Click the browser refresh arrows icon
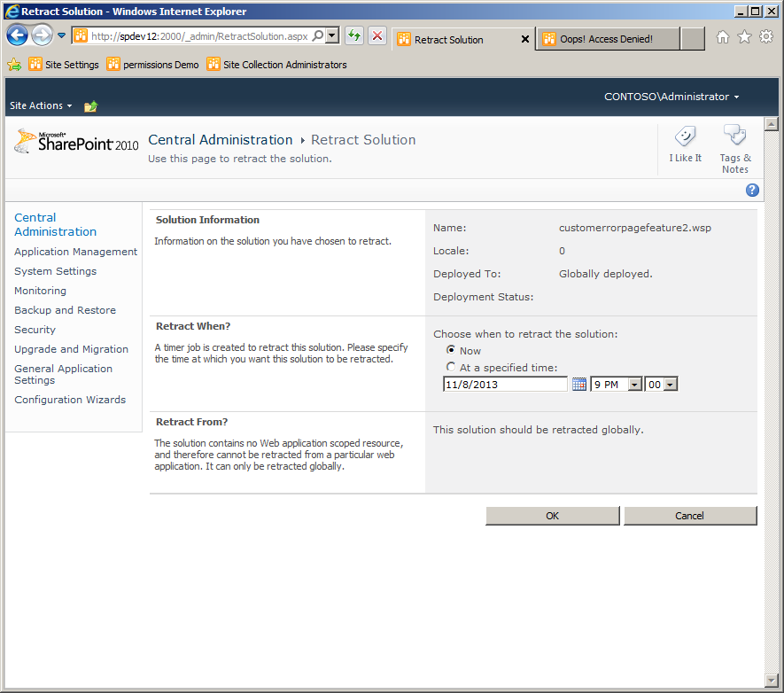 [354, 35]
